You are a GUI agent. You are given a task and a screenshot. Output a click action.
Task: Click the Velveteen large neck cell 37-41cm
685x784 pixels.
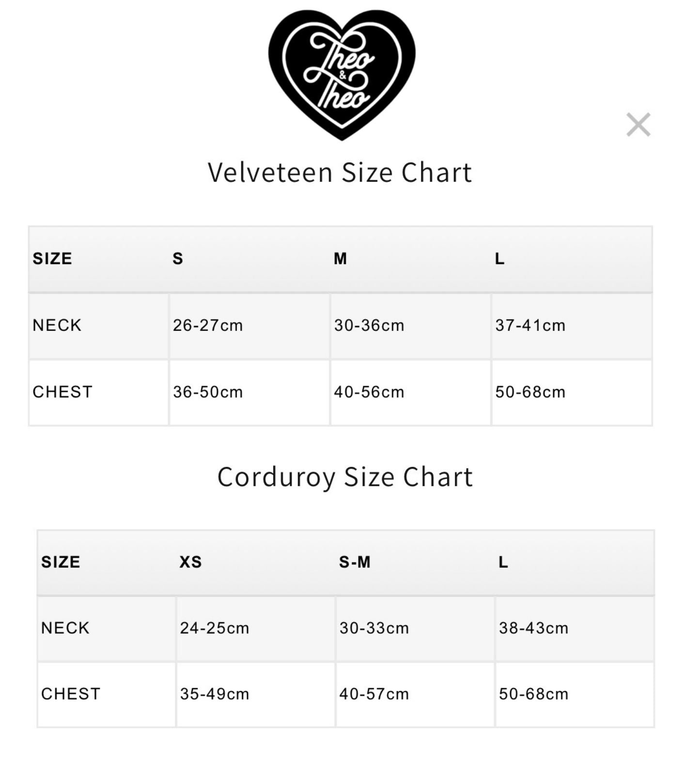tap(572, 326)
